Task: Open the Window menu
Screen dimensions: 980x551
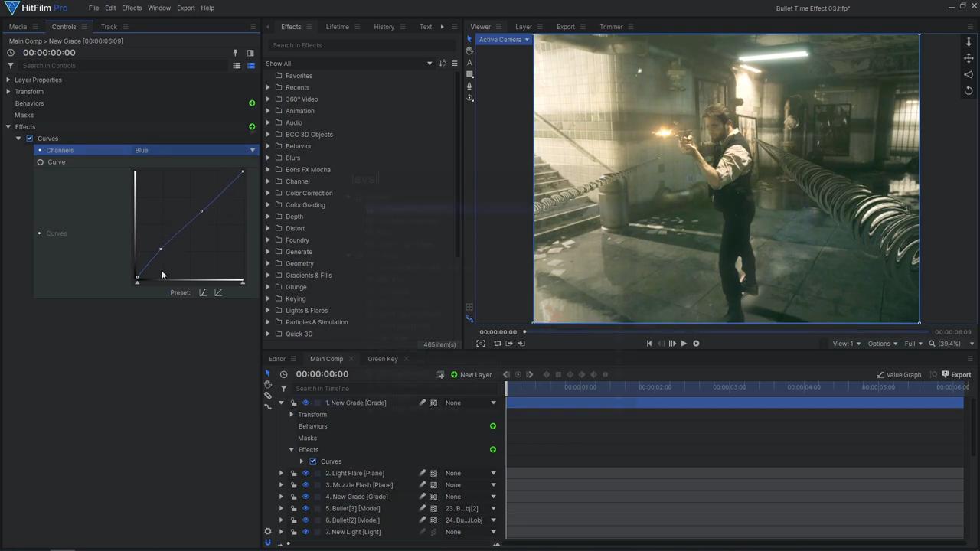Action: tap(159, 8)
